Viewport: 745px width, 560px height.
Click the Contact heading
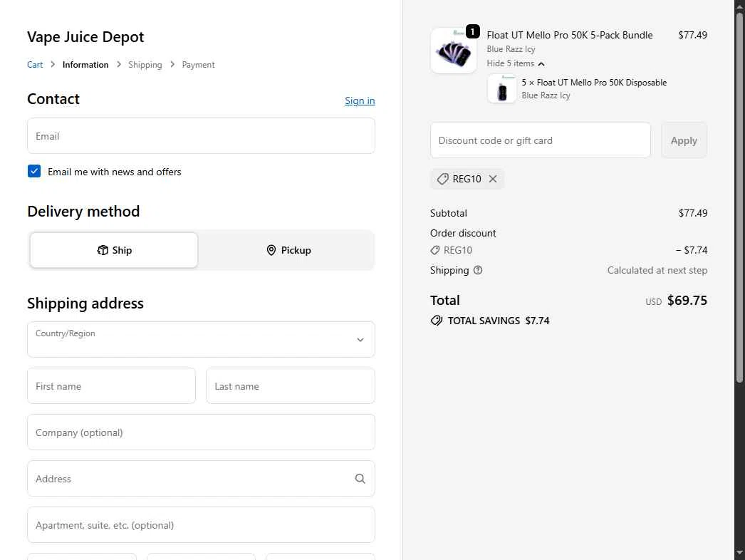53,99
